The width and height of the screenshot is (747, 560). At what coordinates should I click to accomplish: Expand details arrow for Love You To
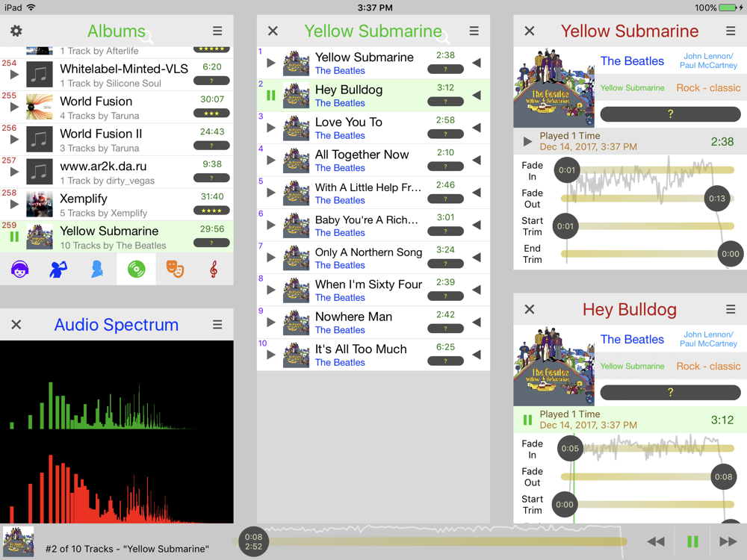[x=477, y=128]
